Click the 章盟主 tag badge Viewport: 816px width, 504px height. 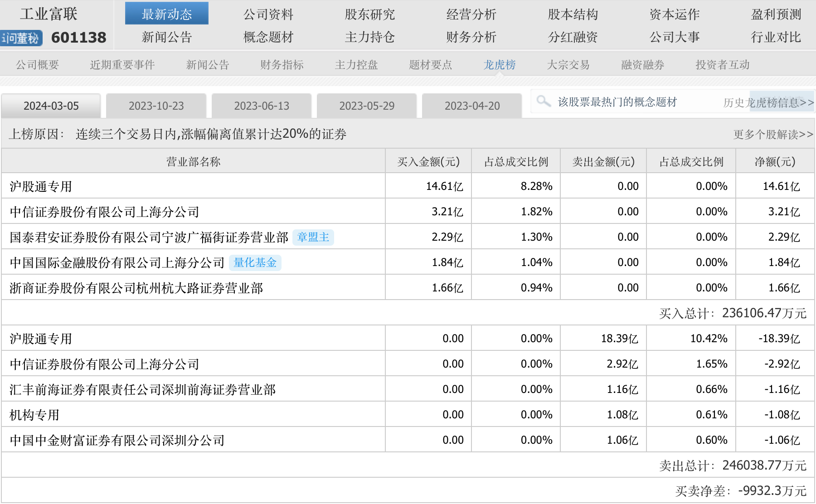click(x=313, y=237)
